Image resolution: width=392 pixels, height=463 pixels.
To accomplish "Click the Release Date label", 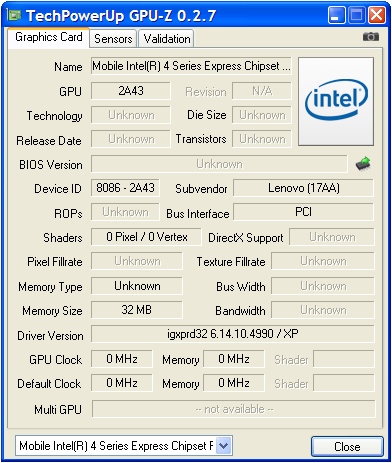I will (49, 140).
